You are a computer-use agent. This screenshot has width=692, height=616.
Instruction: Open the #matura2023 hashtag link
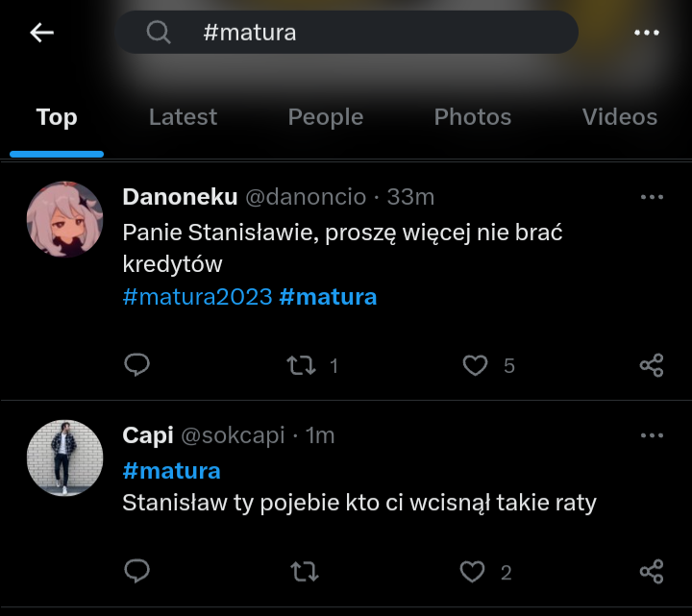click(x=198, y=297)
